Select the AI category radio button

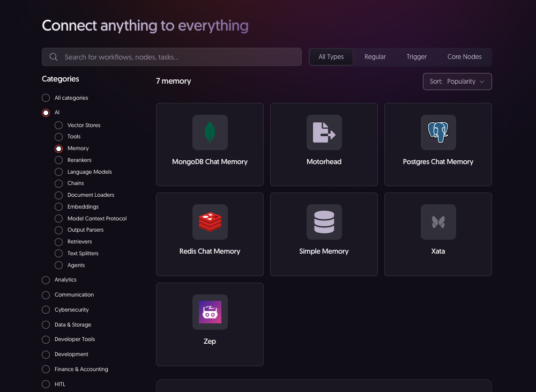click(x=46, y=113)
